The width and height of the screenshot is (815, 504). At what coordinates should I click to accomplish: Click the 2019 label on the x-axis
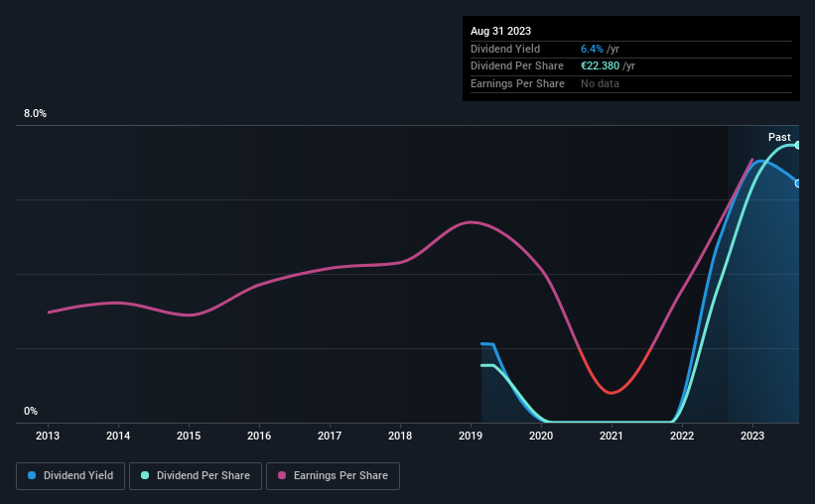pyautogui.click(x=471, y=436)
